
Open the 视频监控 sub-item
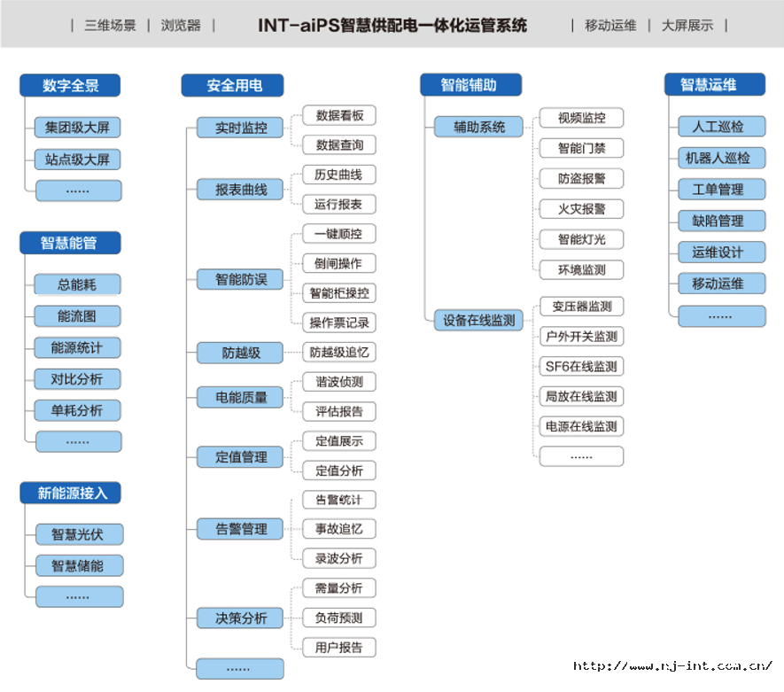coord(581,118)
